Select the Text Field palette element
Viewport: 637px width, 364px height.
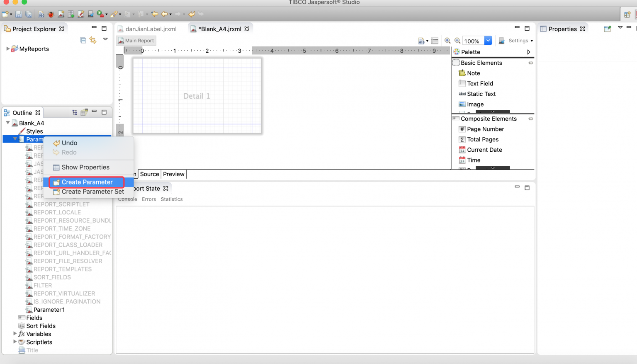point(480,83)
